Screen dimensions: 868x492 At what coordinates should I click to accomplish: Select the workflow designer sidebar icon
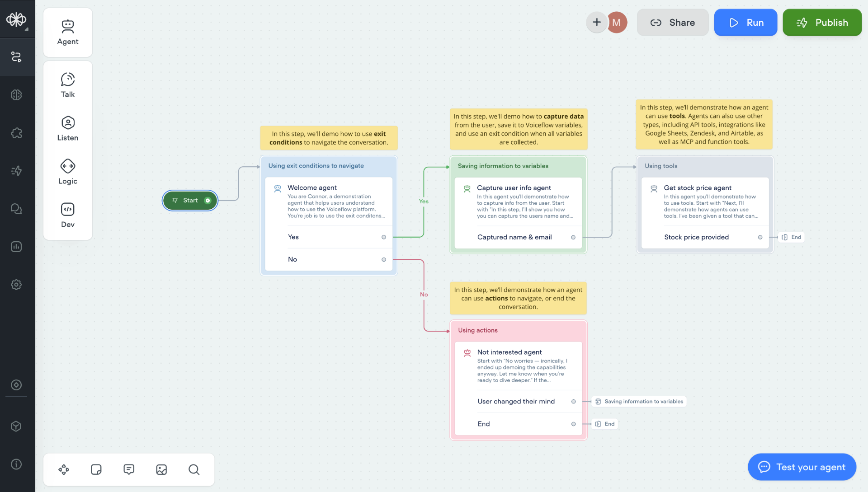click(16, 57)
